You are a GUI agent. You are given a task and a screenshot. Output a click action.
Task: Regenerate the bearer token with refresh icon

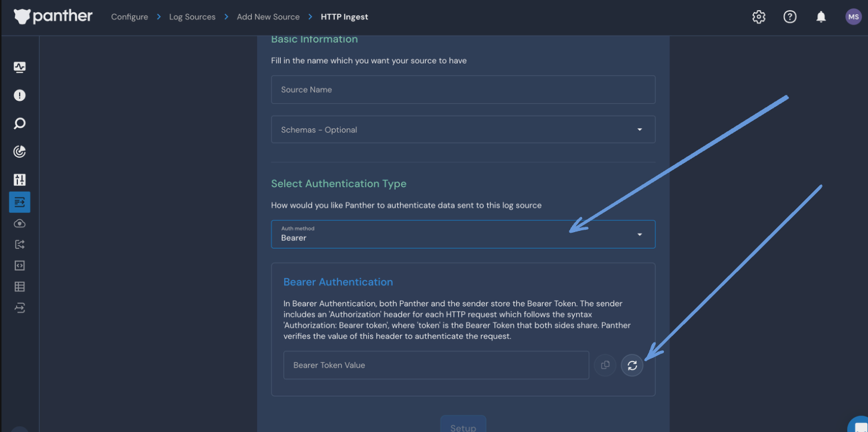coord(632,365)
